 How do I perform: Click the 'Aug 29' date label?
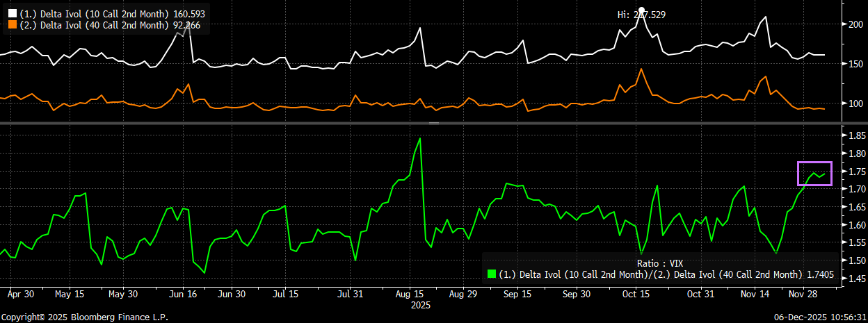tap(464, 295)
